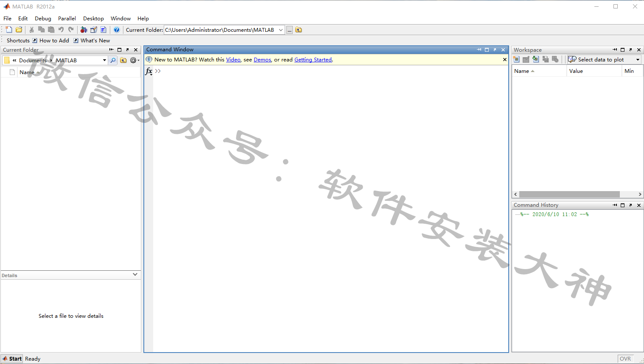644x364 pixels.
Task: Import data using the Workspace toolbar icon
Action: pos(536,59)
